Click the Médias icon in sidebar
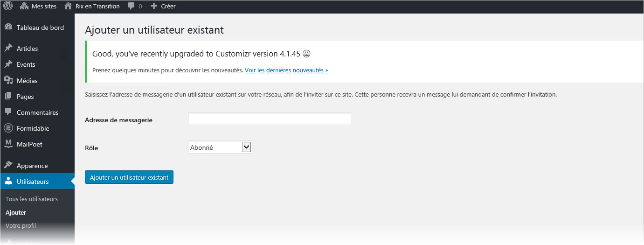This screenshot has height=245, width=644. (8, 81)
